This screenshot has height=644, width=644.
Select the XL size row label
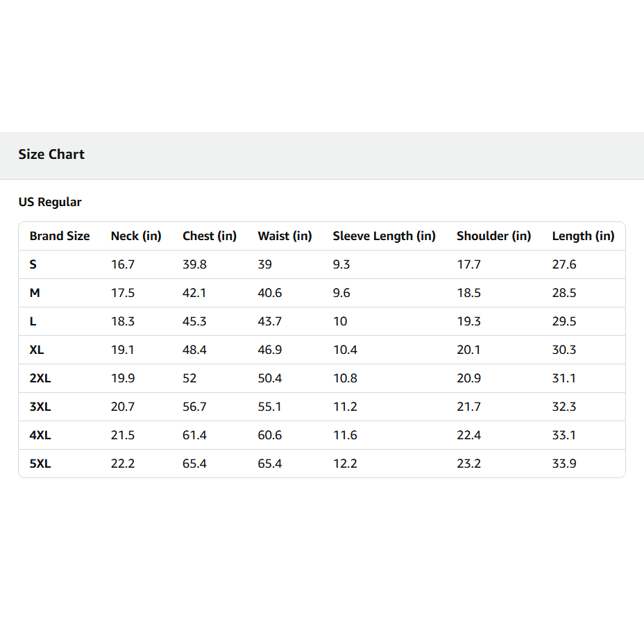[x=37, y=350]
